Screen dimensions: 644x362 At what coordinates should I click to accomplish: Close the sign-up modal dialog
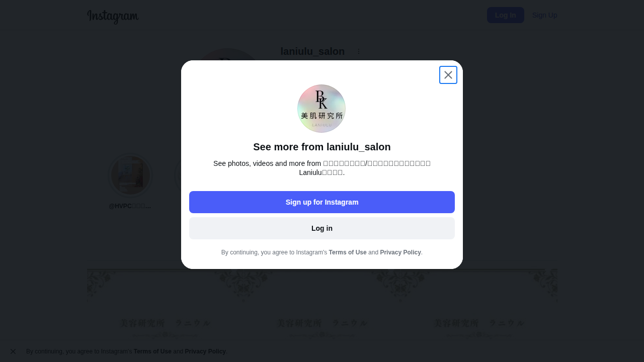pyautogui.click(x=448, y=75)
